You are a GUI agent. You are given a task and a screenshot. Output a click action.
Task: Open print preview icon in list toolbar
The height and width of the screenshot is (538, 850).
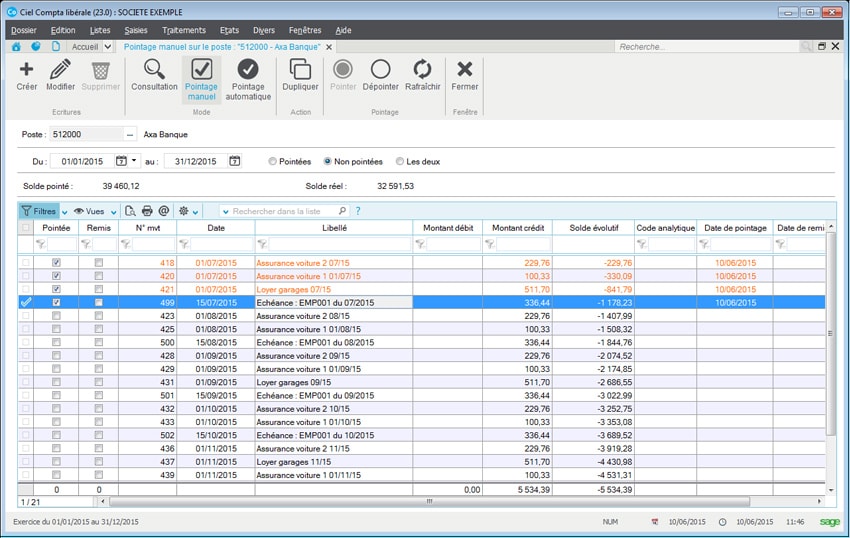(x=130, y=211)
